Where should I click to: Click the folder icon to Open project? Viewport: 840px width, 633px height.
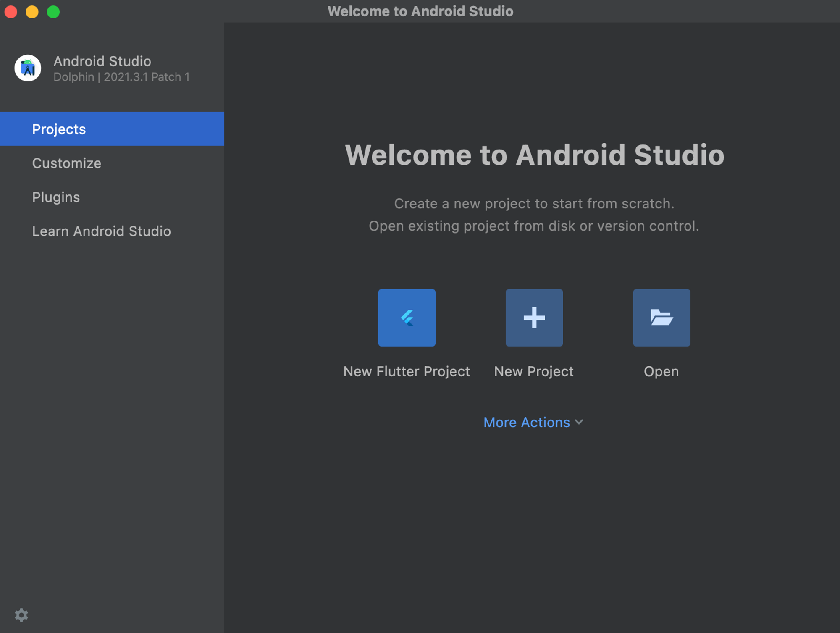[661, 318]
